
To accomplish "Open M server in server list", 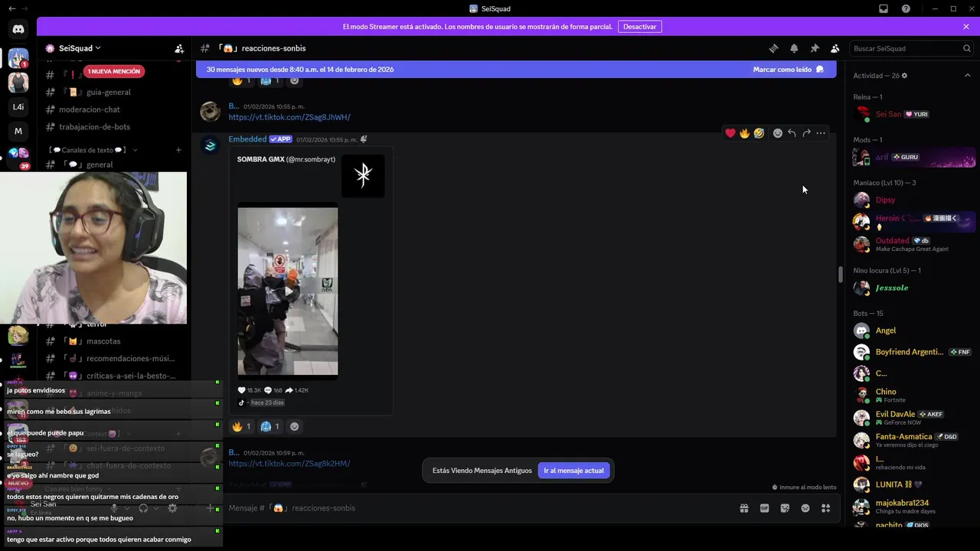I will click(18, 131).
